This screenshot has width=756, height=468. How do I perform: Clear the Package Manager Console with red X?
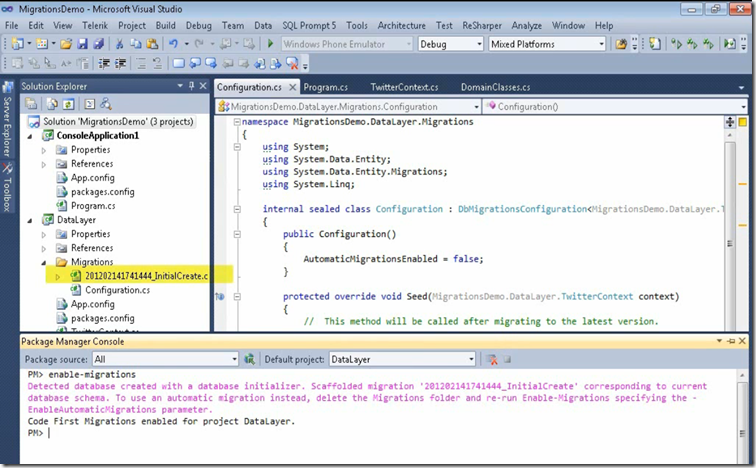pos(492,360)
